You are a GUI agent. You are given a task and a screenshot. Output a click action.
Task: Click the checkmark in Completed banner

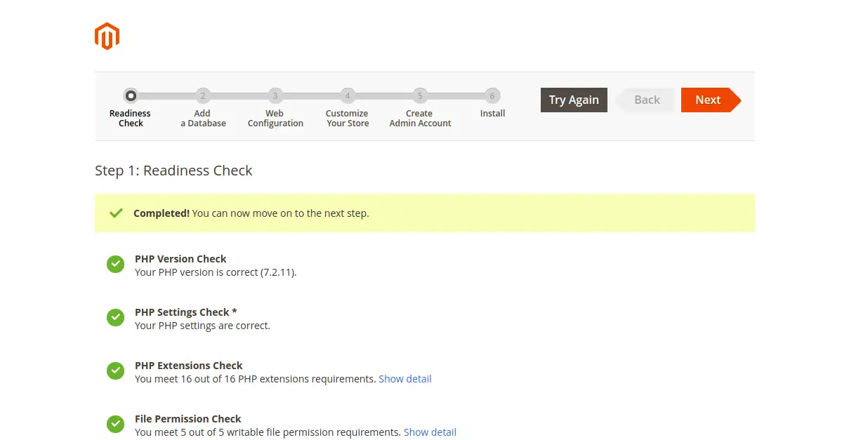pos(116,213)
